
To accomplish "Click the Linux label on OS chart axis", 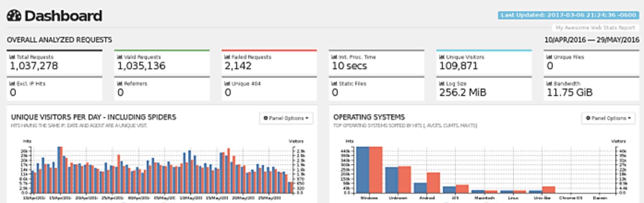I will click(x=513, y=198).
